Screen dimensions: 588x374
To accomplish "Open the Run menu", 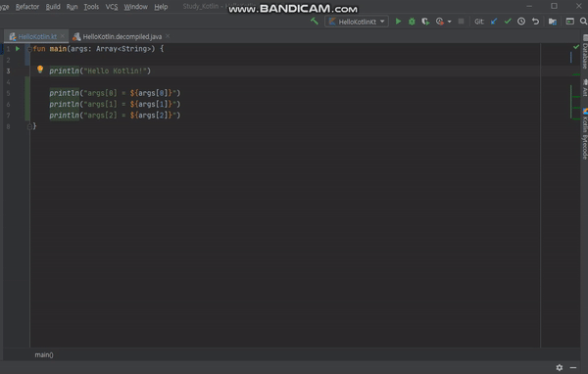I will pyautogui.click(x=72, y=7).
